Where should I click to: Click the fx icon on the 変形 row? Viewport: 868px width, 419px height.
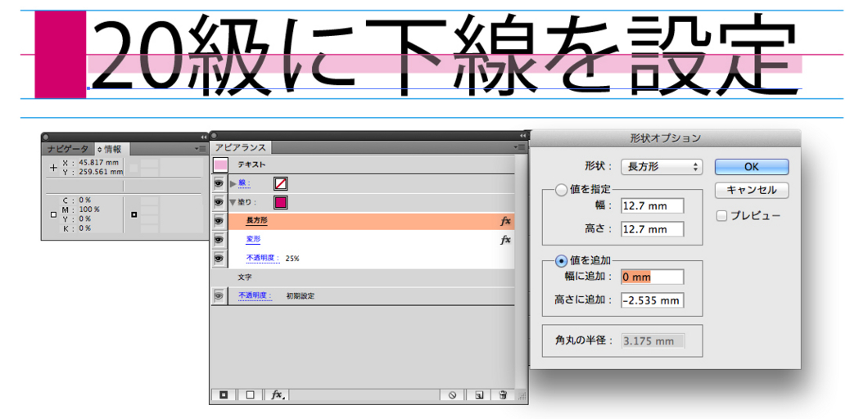pos(505,240)
